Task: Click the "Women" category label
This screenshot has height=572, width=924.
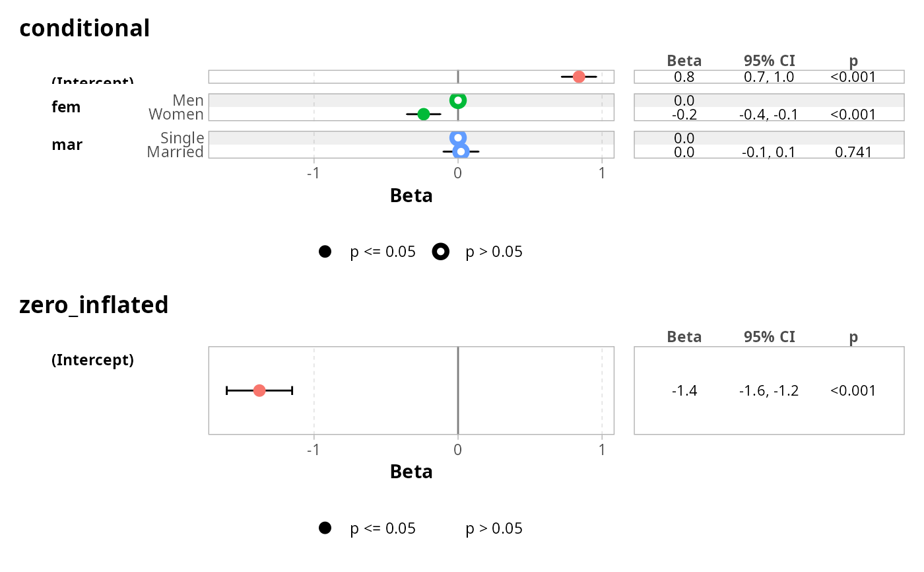Action: tap(176, 114)
